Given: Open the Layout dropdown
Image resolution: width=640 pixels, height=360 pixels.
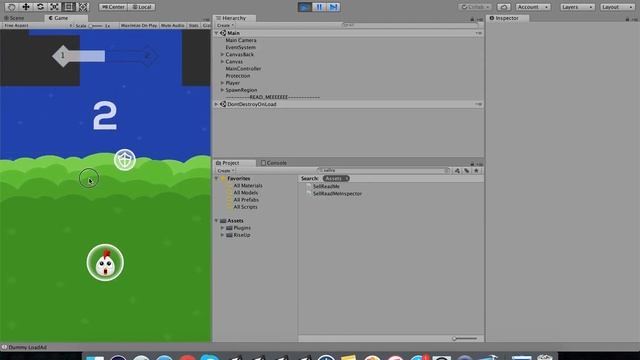Looking at the screenshot, I should click(x=617, y=7).
